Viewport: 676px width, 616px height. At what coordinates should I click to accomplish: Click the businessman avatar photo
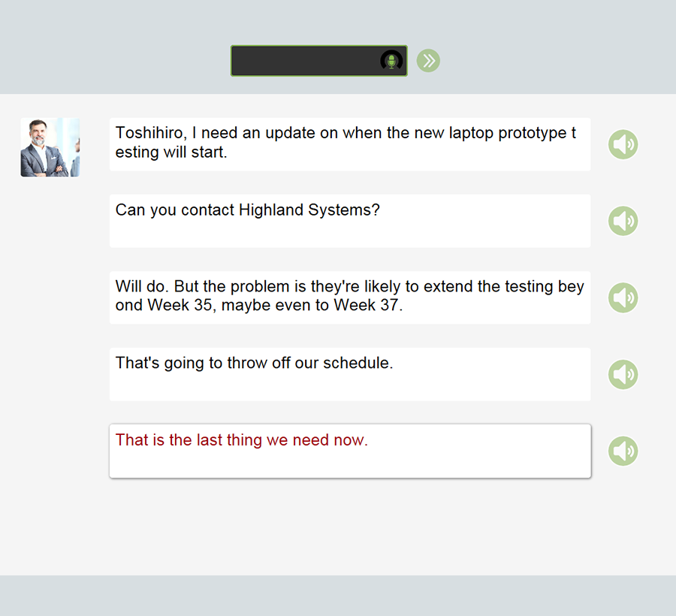coord(50,147)
